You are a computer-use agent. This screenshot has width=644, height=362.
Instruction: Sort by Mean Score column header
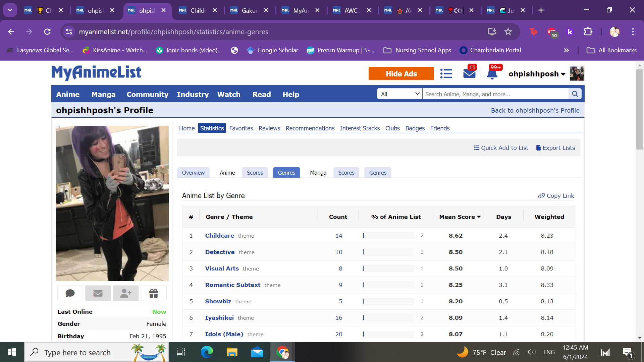pos(460,217)
